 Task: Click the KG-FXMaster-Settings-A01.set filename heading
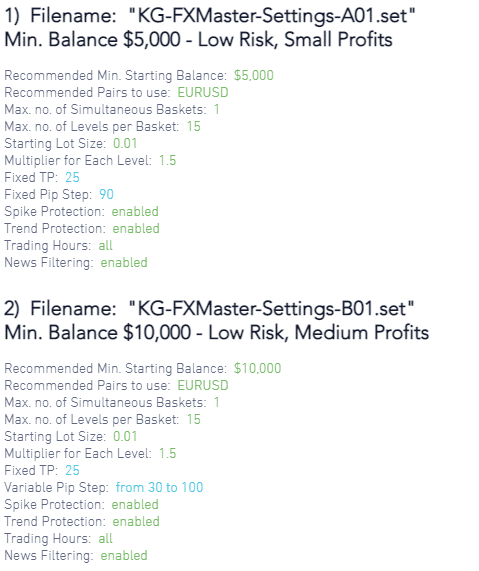(x=210, y=16)
